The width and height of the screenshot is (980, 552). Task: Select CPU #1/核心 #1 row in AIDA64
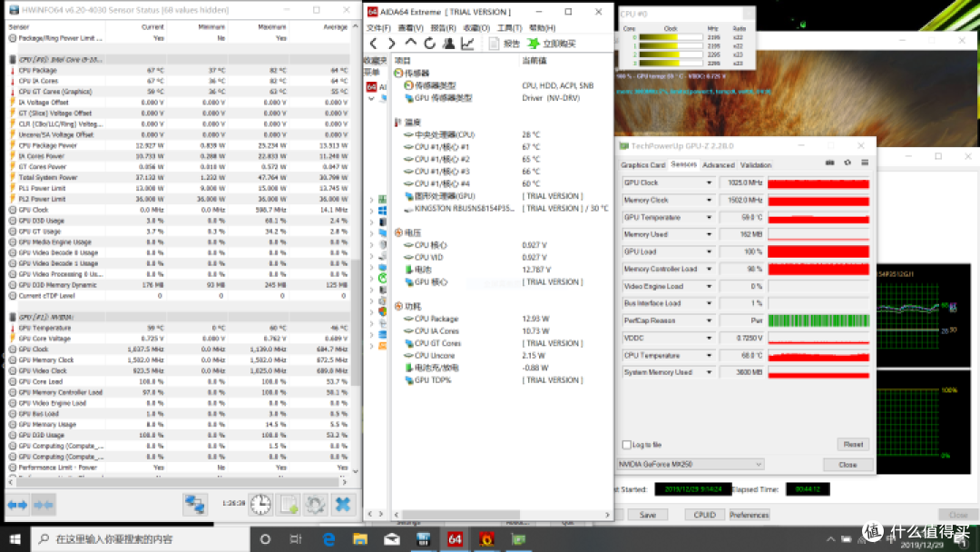(x=501, y=147)
